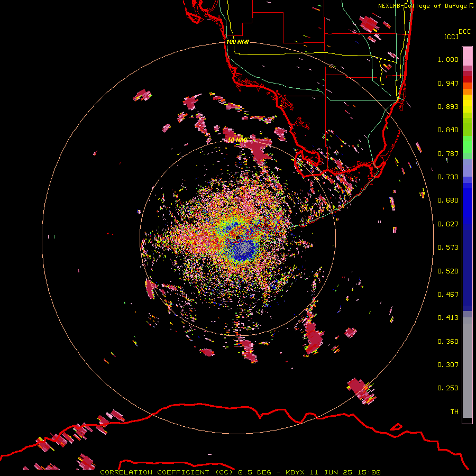This screenshot has width=476, height=476.
Task: Click the 50 NMI range ring label
Action: coord(237,140)
